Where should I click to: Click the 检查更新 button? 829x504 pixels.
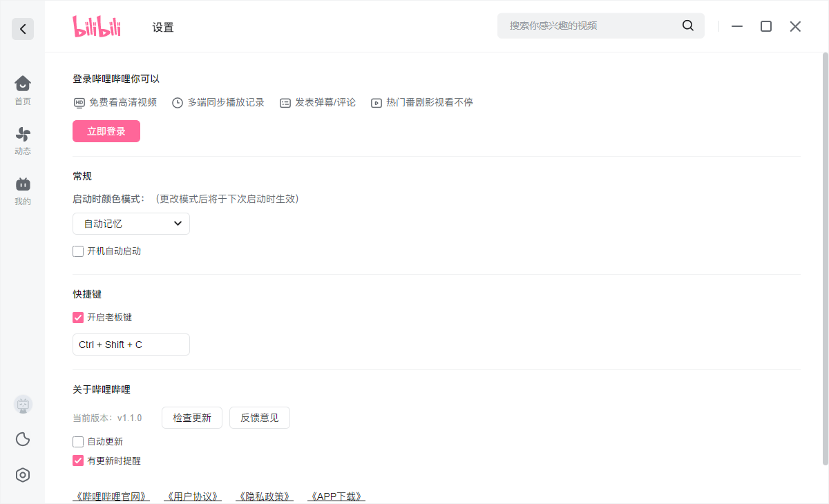191,417
